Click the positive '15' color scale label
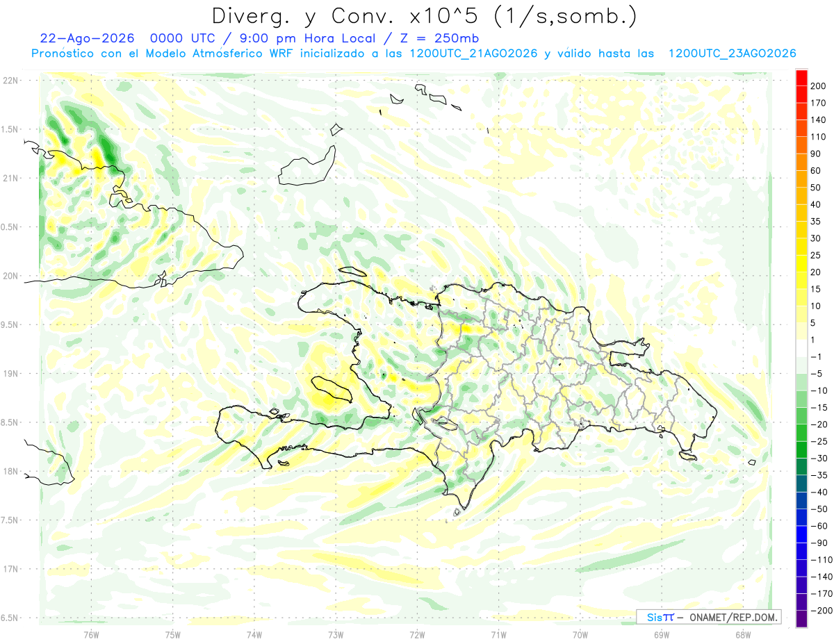This screenshot has width=834, height=644. coord(817,289)
